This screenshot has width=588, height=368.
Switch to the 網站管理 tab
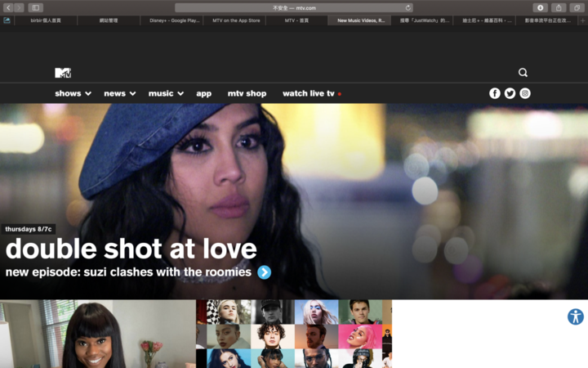click(x=109, y=20)
